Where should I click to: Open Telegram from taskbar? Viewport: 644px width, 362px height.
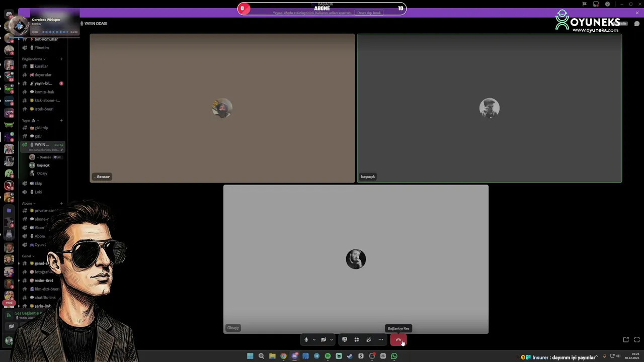(316, 356)
